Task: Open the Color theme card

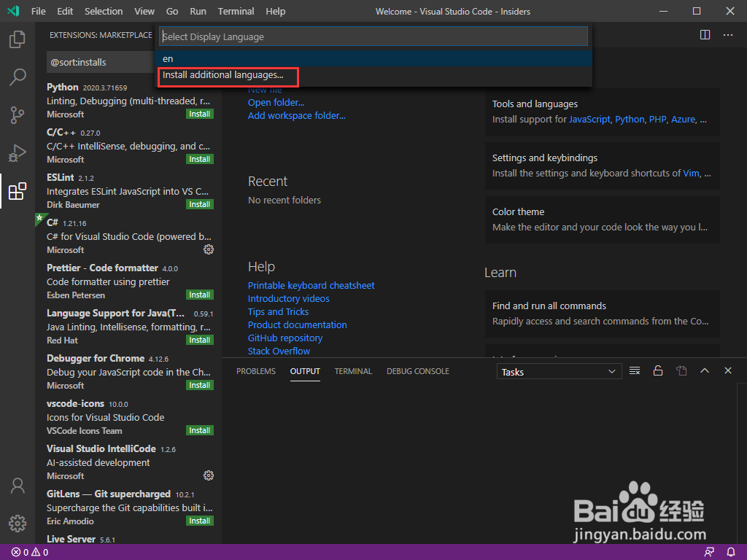Action: [x=602, y=219]
